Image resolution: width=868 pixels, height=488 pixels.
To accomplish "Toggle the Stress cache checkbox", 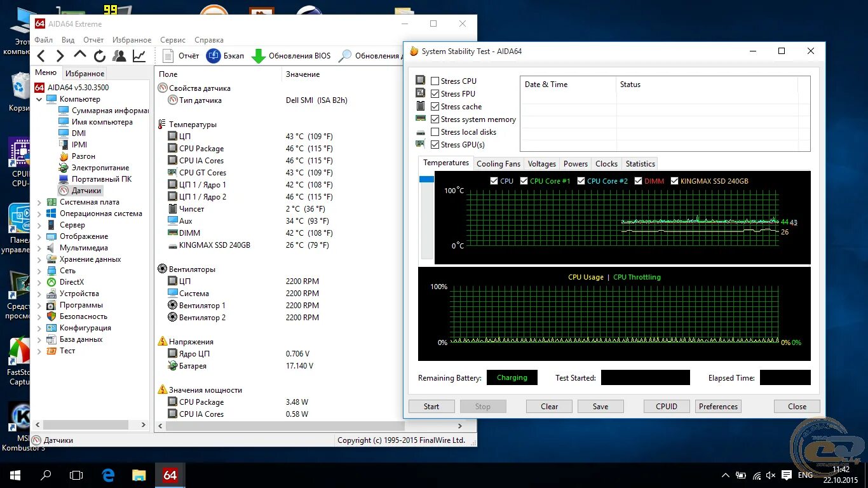I will pyautogui.click(x=435, y=107).
